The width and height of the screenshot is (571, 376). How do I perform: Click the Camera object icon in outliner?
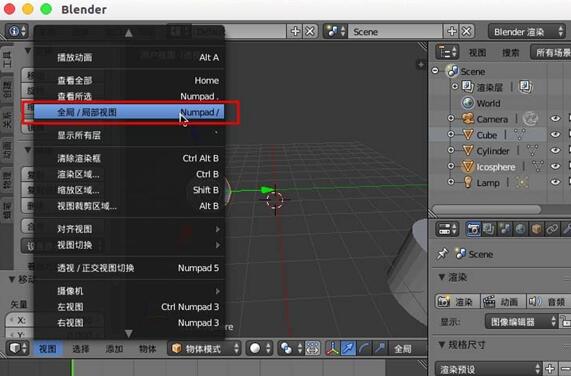(468, 119)
